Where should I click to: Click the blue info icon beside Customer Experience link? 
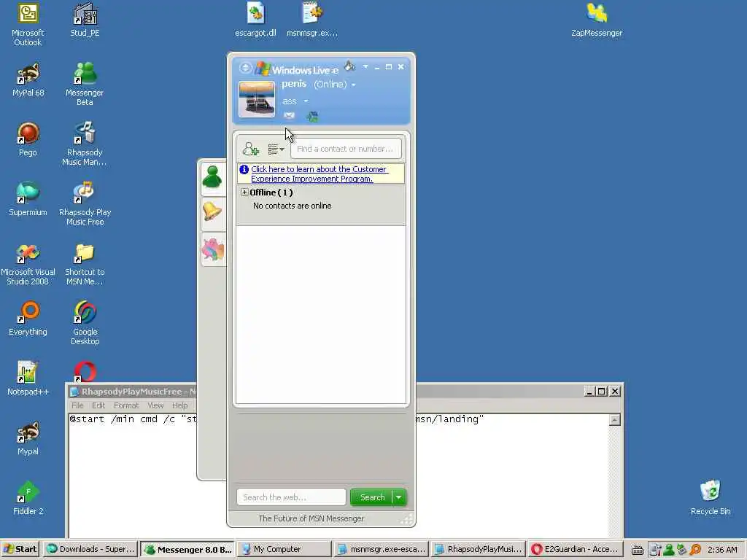click(x=244, y=169)
